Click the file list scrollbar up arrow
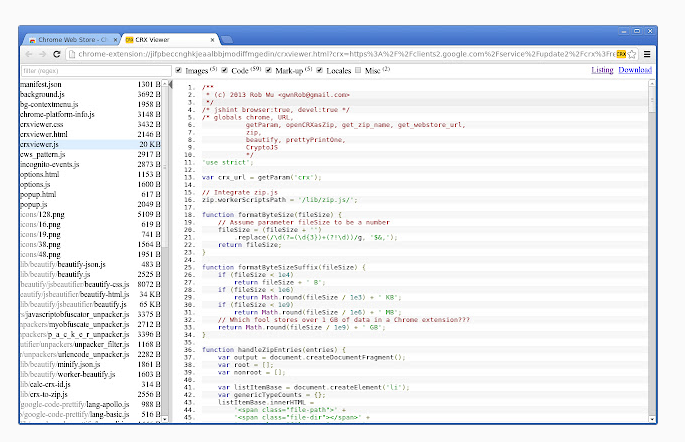Screen dimensions: 685x442 tap(165, 83)
